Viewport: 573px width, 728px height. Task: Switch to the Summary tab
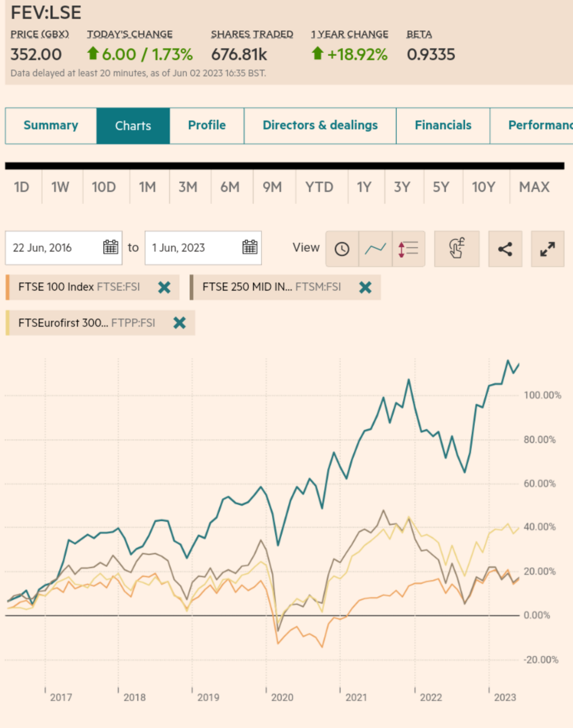coord(51,126)
